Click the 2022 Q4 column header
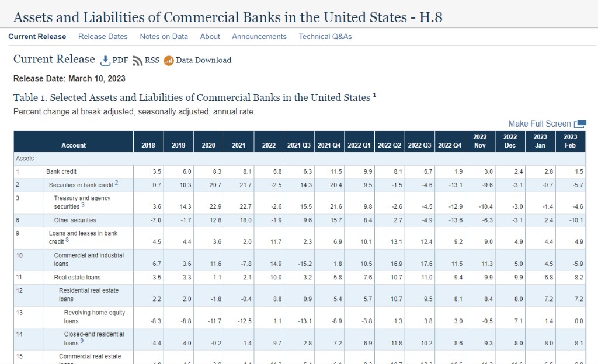 point(450,145)
